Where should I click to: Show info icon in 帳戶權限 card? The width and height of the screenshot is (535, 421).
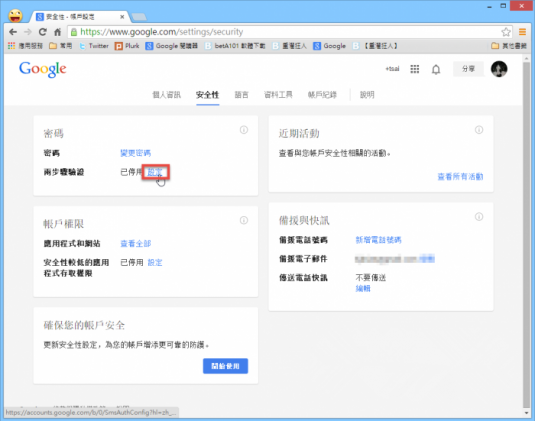click(244, 220)
